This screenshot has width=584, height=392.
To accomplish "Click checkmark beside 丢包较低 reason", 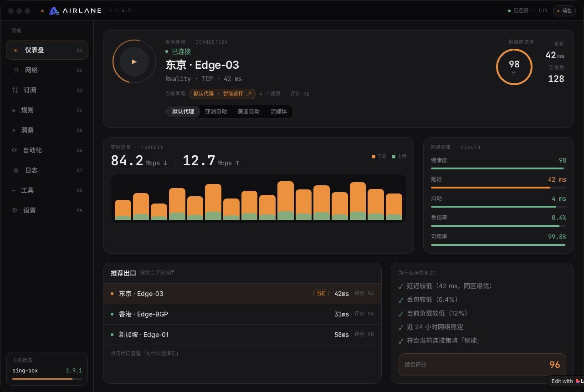I will 401,300.
